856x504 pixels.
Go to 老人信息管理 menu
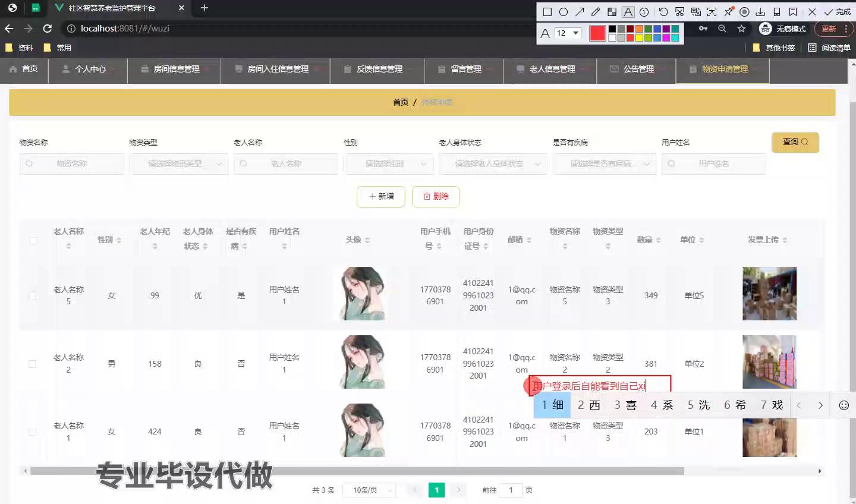click(550, 70)
